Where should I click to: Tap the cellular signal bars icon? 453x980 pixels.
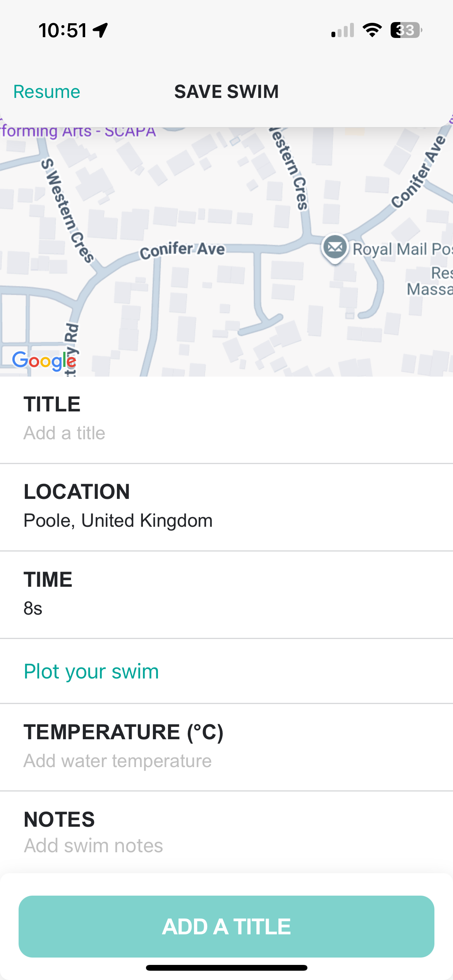343,30
